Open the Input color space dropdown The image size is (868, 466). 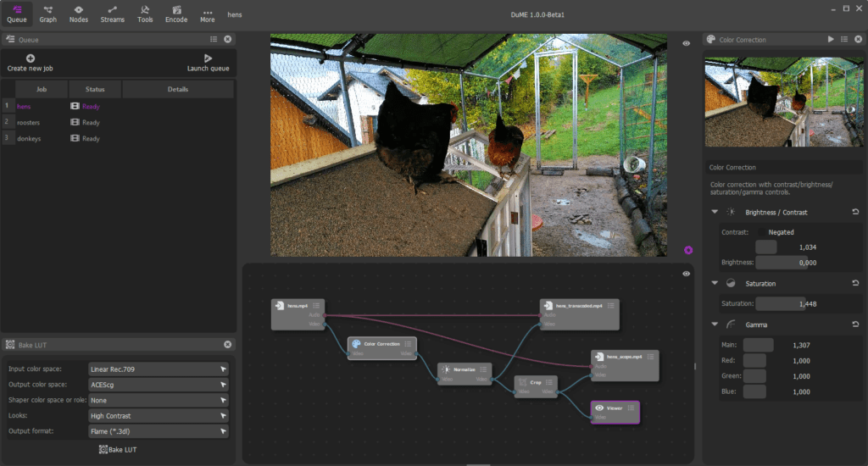159,369
